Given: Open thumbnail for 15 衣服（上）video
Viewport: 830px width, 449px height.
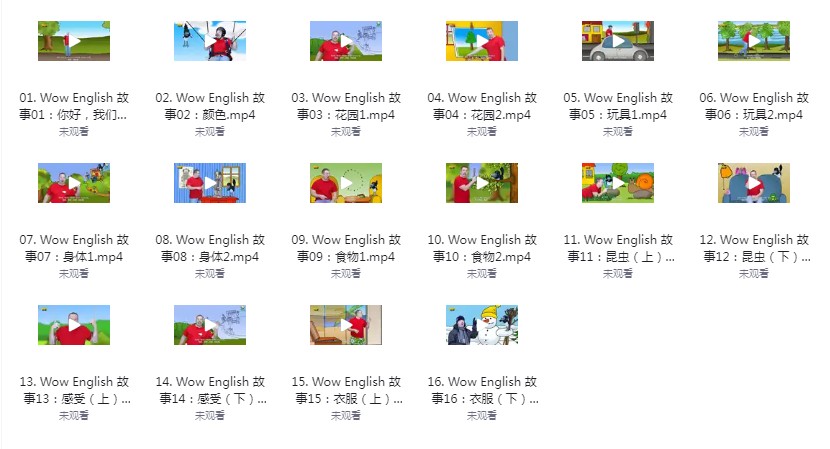Looking at the screenshot, I should point(346,325).
